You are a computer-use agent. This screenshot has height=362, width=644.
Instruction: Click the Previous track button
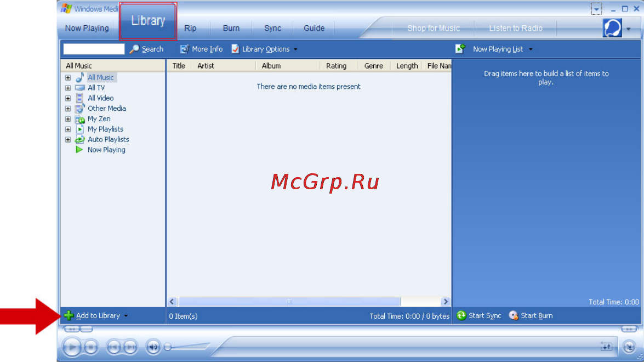[113, 347]
